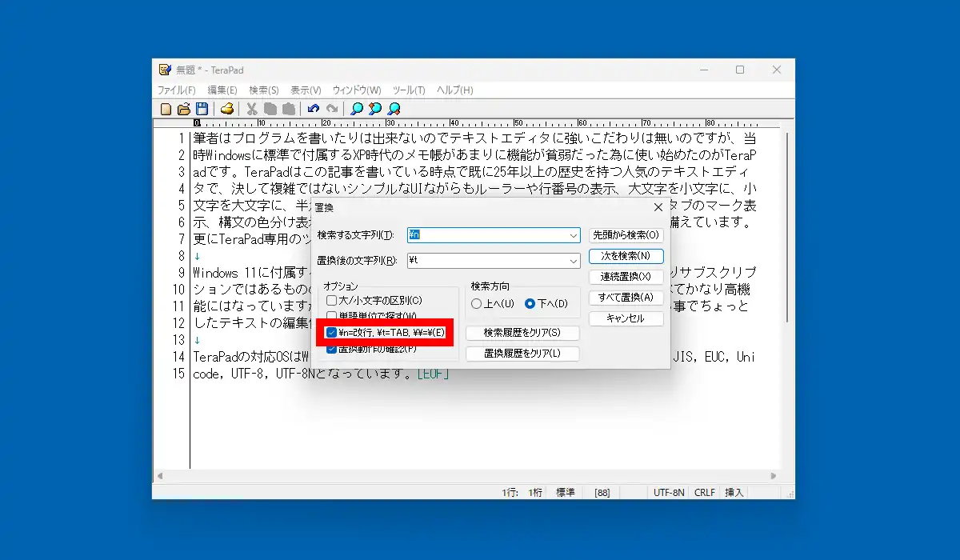The width and height of the screenshot is (960, 560).
Task: Undo last action with blue arrow icon
Action: pyautogui.click(x=314, y=109)
